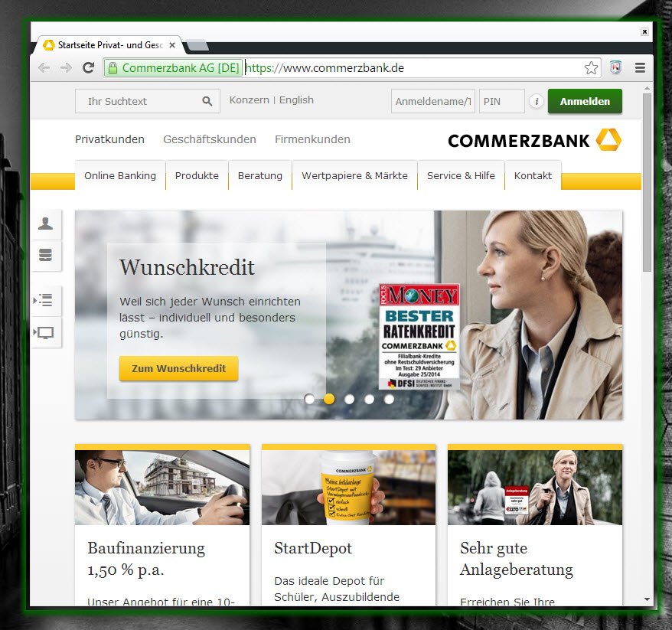
Task: Click the Commerzbank AG [DE] certificate badge
Action: (x=173, y=67)
